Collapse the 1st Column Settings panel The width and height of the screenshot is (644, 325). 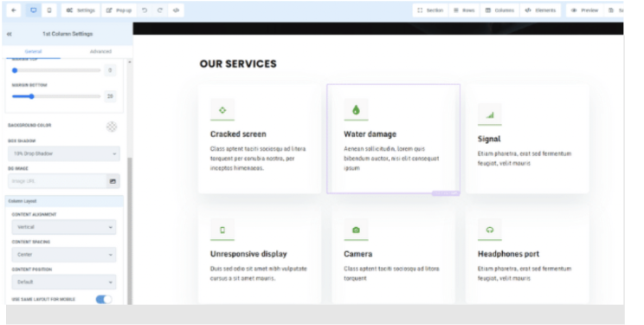pos(10,34)
